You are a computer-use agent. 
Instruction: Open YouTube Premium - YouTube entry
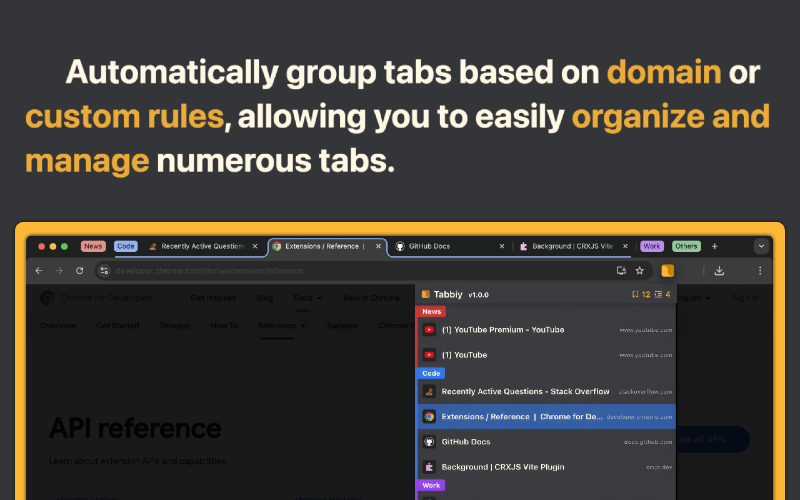(546, 330)
